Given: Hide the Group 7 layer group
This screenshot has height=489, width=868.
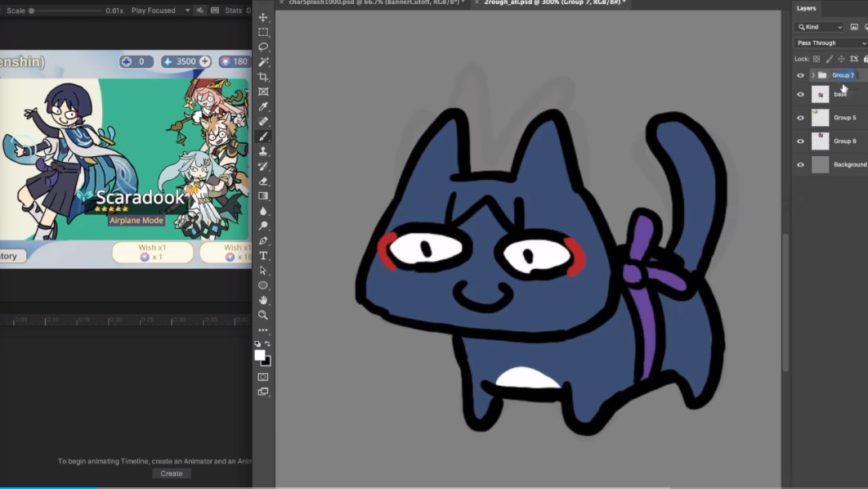Looking at the screenshot, I should (800, 75).
